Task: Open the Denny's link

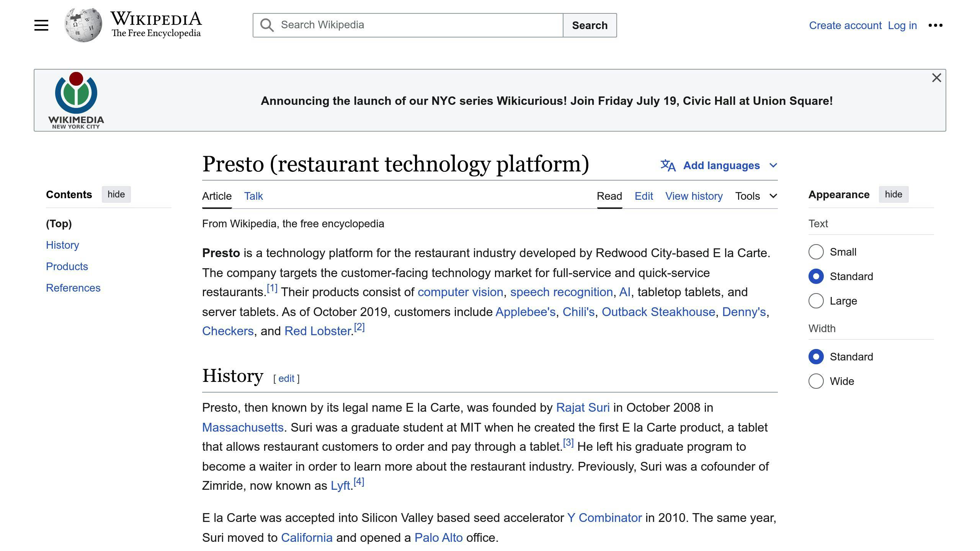Action: click(x=744, y=312)
